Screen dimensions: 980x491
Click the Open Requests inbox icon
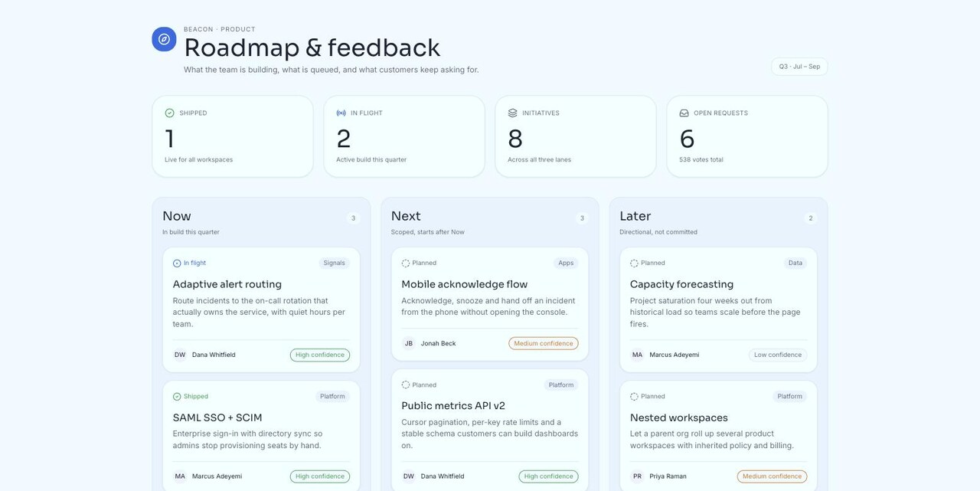point(684,113)
